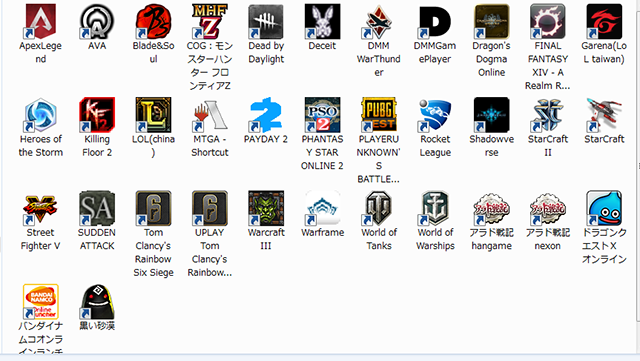Select the DMM WarThunder shortcut
The width and height of the screenshot is (640, 361).
378,21
